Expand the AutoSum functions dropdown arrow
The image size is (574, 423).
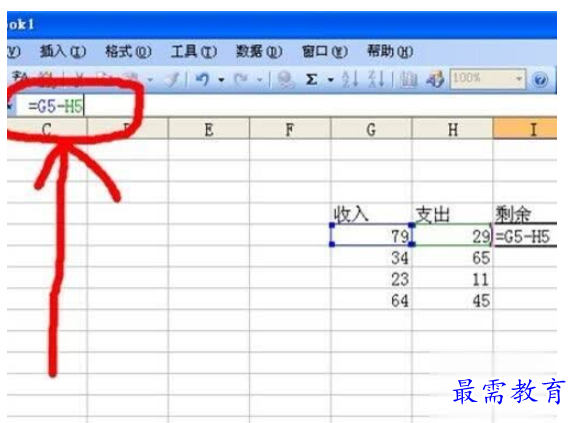(x=331, y=79)
